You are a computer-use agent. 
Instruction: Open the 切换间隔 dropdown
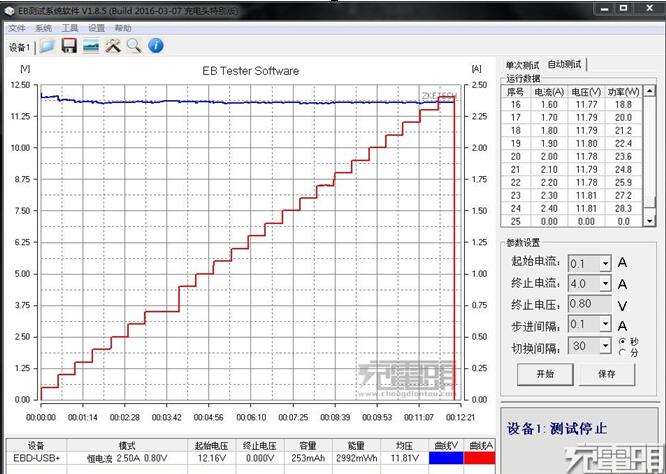coord(605,347)
